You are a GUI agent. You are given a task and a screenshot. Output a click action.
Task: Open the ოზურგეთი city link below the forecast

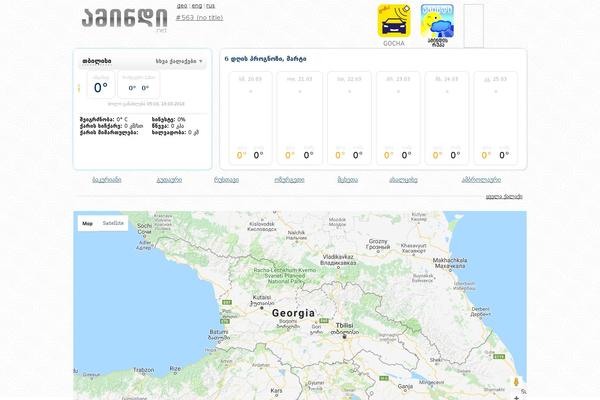click(x=289, y=180)
